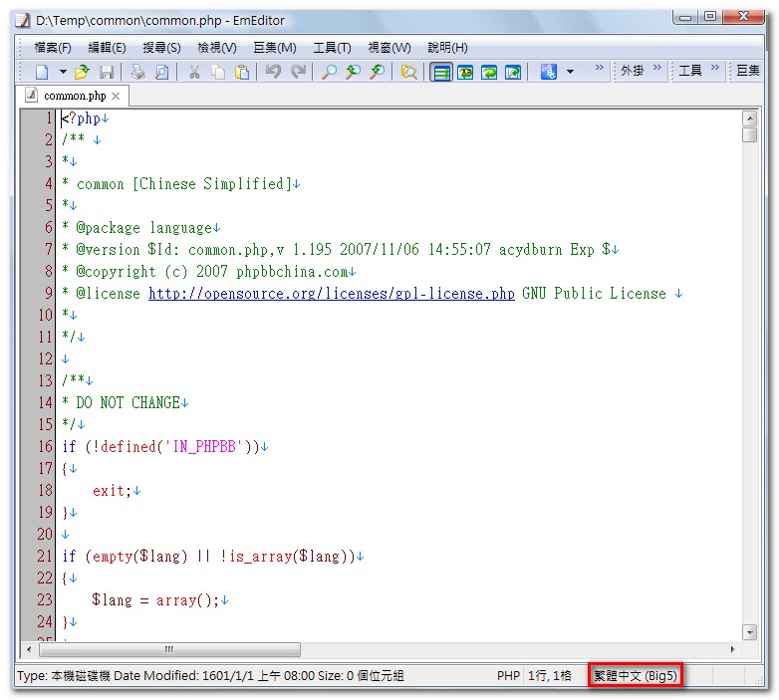Toggle Wrap by Window mode button

pyautogui.click(x=489, y=73)
